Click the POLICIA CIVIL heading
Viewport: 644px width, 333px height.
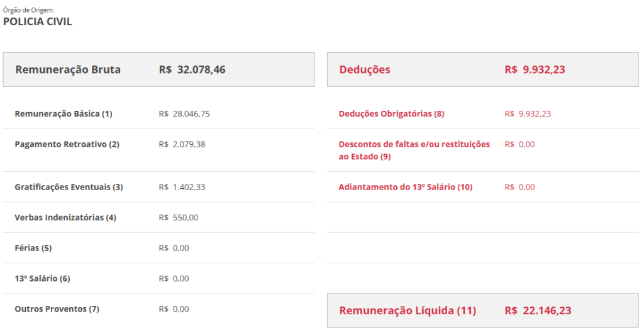pos(38,21)
